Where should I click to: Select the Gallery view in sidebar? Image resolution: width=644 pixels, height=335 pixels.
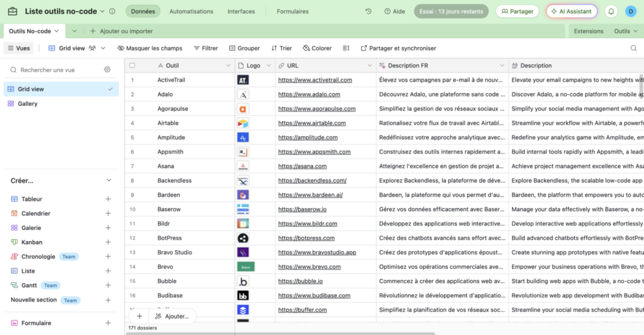61,103
